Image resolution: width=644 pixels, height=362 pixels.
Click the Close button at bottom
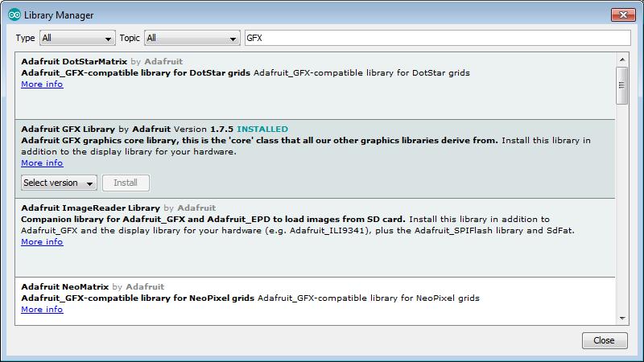tap(605, 340)
